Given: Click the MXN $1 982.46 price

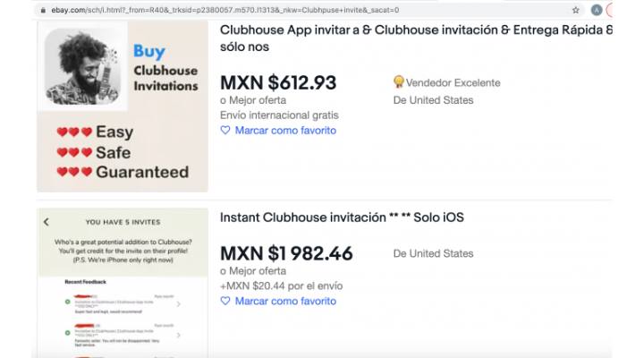Looking at the screenshot, I should click(286, 253).
